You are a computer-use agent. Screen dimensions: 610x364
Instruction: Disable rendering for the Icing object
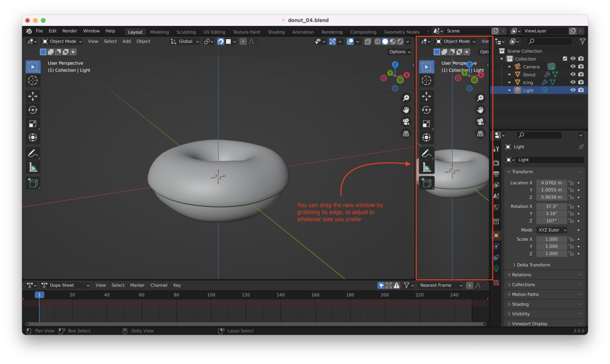pos(581,82)
